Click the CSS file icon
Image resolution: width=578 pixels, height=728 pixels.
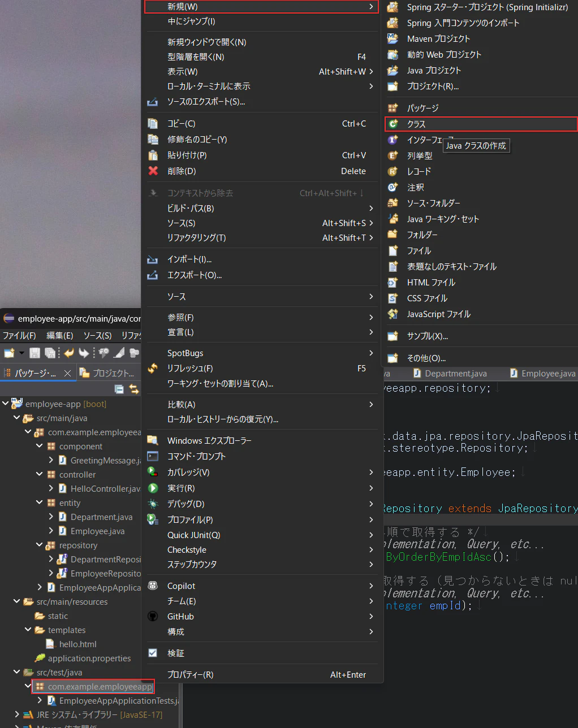393,298
